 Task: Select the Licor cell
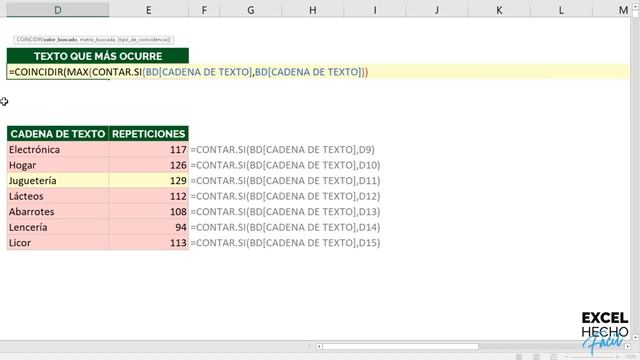pos(58,242)
